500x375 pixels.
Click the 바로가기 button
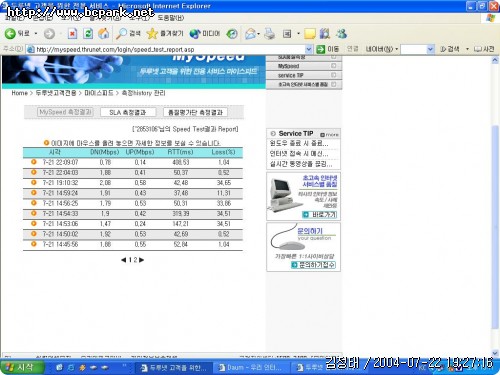pyautogui.click(x=320, y=215)
